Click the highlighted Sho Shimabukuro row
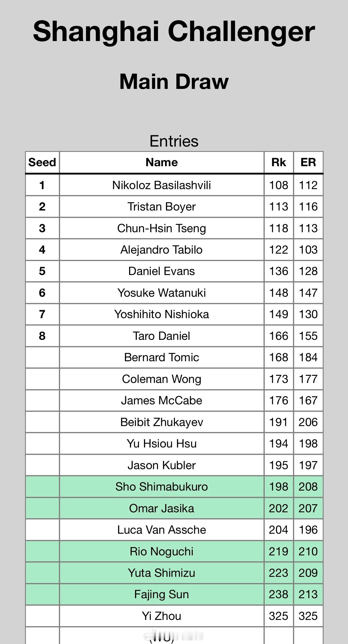The image size is (348, 644). [x=174, y=487]
